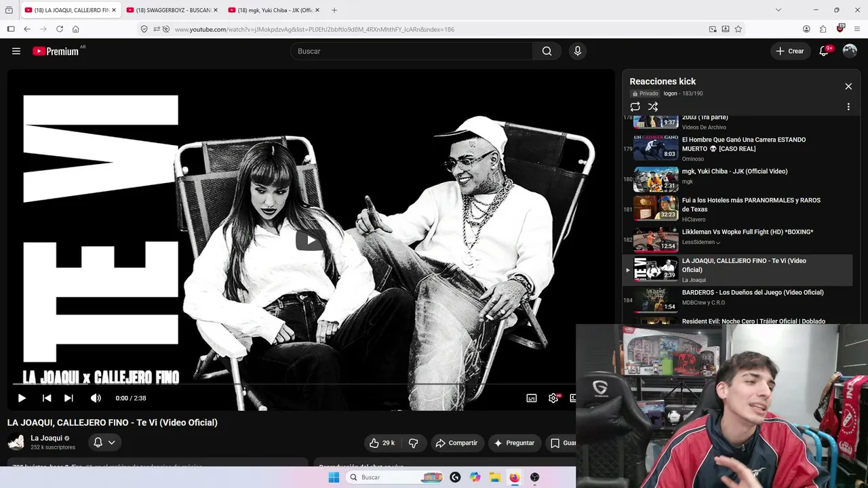
Task: Click the logon playlist owner link
Action: [x=670, y=94]
